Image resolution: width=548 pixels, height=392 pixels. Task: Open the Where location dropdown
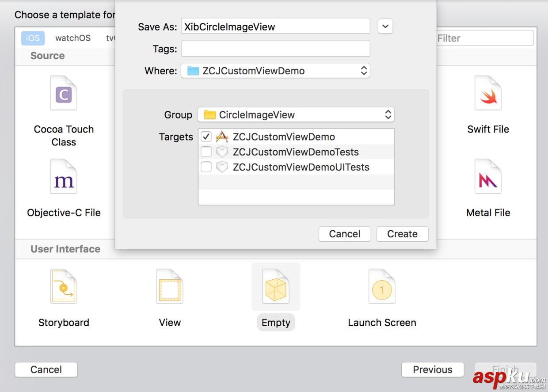coord(275,71)
